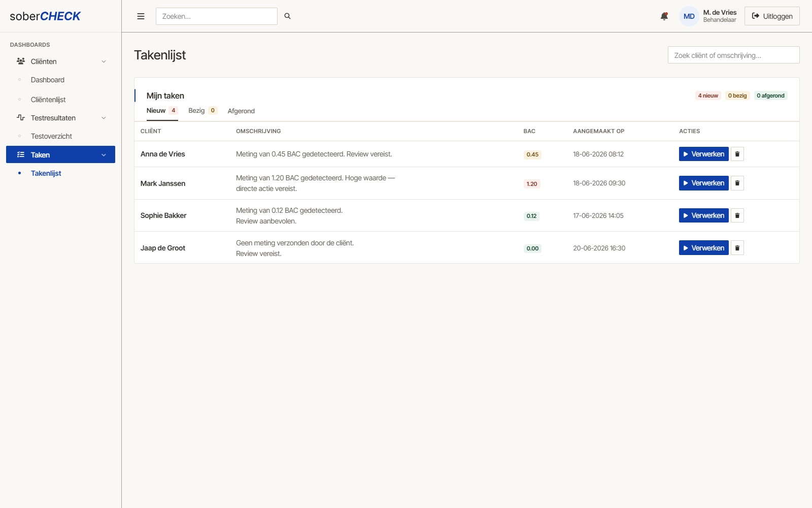
Task: Click the 0 afgerond status badge
Action: [770, 96]
